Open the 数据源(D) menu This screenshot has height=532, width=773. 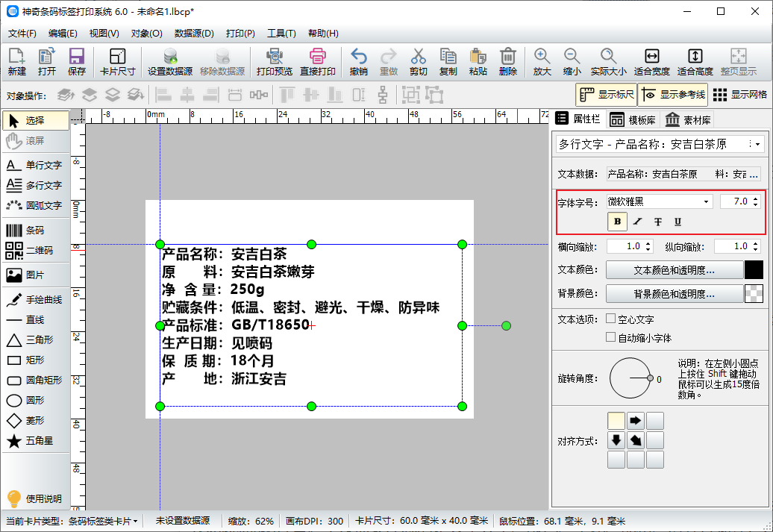(x=194, y=34)
